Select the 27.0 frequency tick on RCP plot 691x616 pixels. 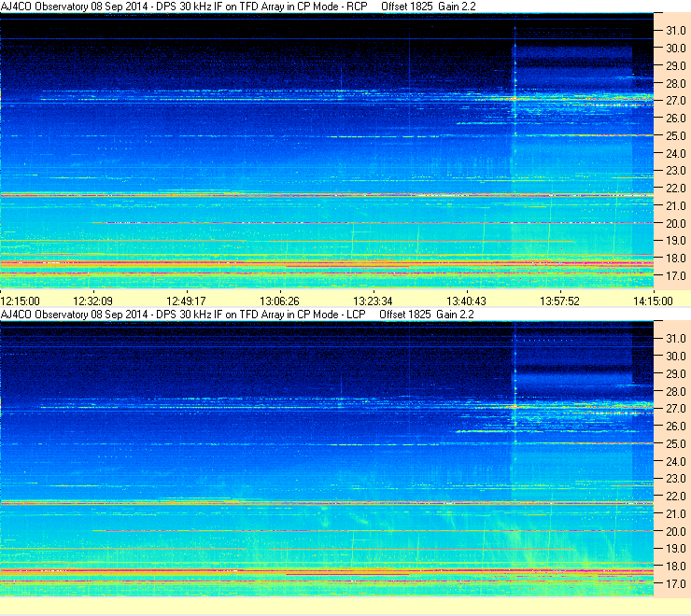[675, 101]
